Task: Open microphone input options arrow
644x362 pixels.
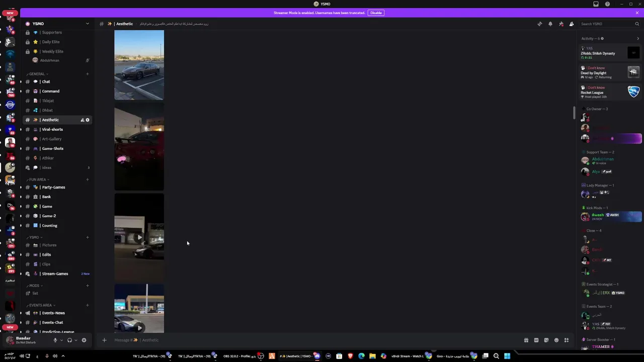Action: tap(62, 340)
